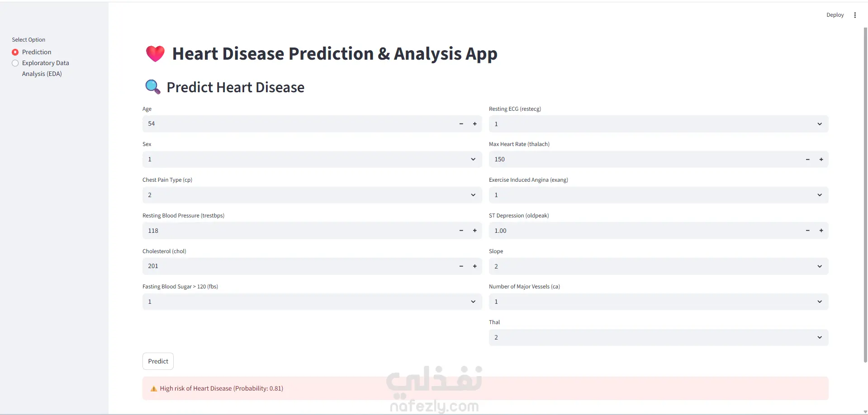Increase Max Heart Rate with plus
This screenshot has height=415, width=868.
821,160
